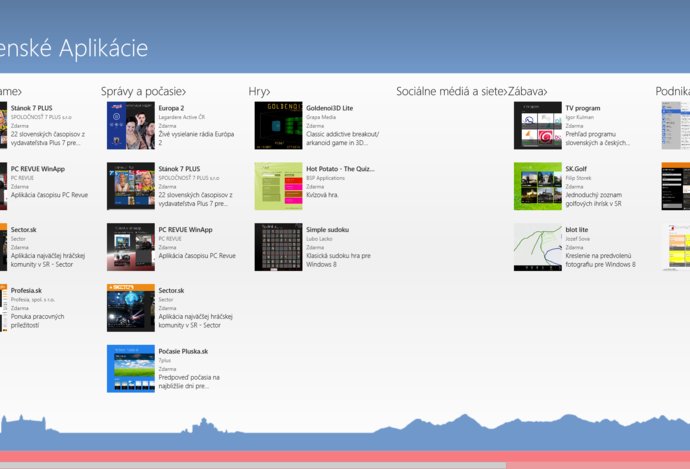690x469 pixels.
Task: Click the SK.Golf title
Action: (576, 169)
